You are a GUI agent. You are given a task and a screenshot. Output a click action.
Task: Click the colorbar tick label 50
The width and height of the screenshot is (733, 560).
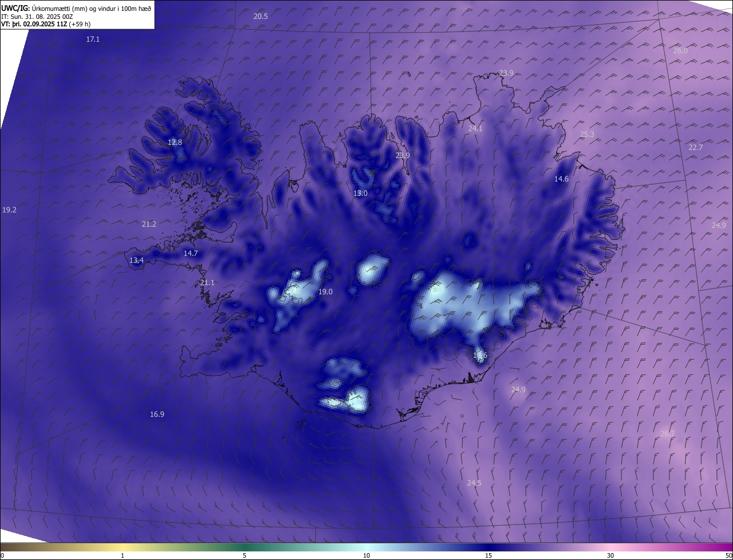click(729, 555)
